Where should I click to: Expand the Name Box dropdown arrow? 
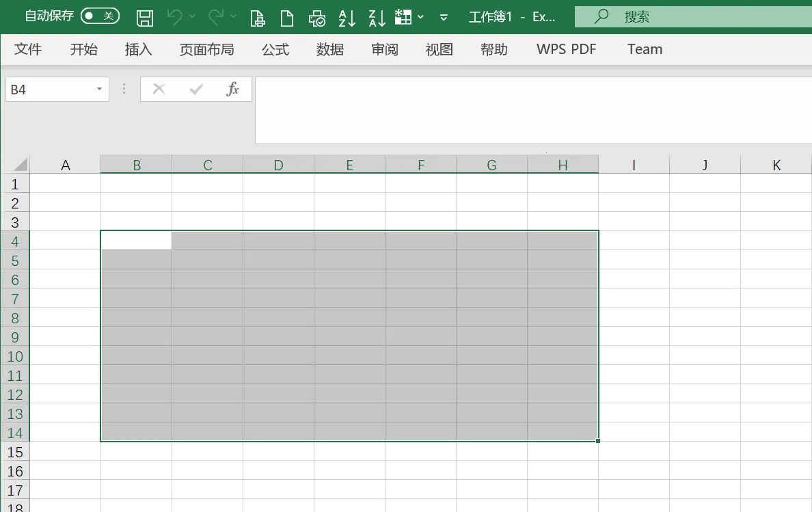click(x=99, y=89)
